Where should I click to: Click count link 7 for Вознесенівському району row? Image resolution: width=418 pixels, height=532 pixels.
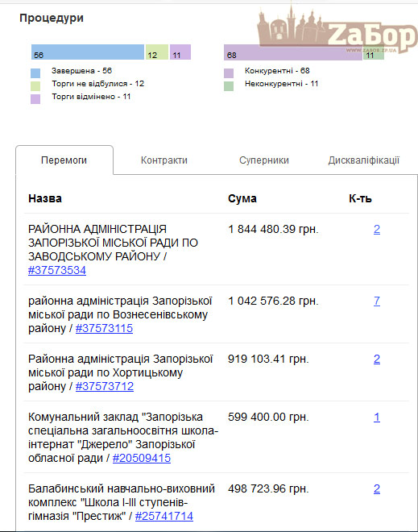point(377,301)
